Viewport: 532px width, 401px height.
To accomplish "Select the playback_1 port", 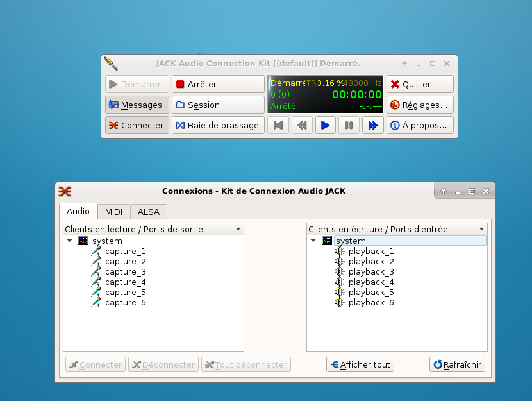I will pos(371,252).
